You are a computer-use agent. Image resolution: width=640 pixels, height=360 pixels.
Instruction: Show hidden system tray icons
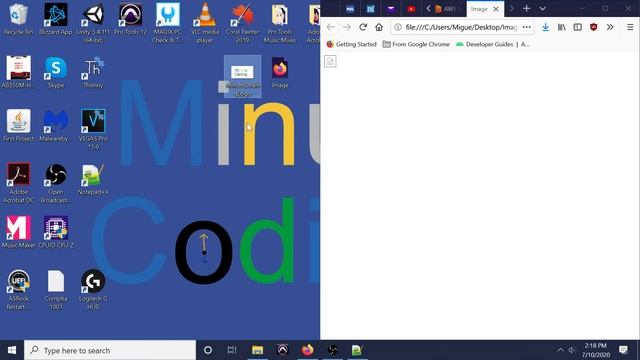[560, 350]
